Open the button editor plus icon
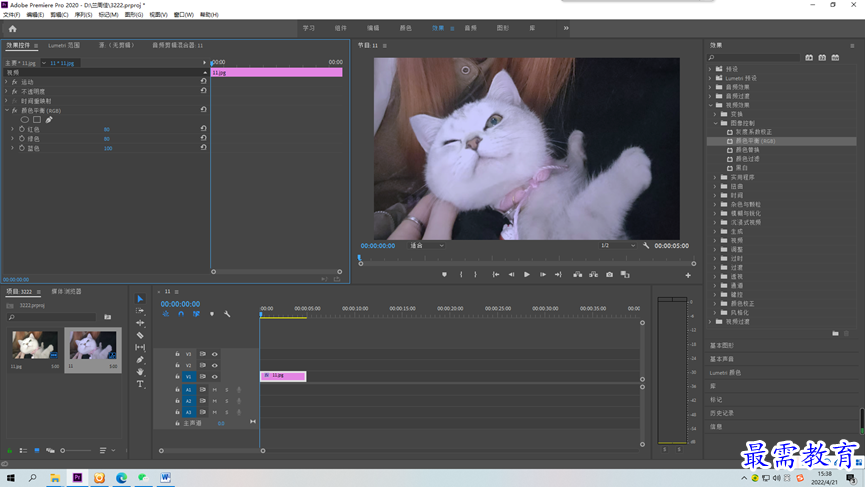Screen dimensions: 865x487 tap(688, 275)
